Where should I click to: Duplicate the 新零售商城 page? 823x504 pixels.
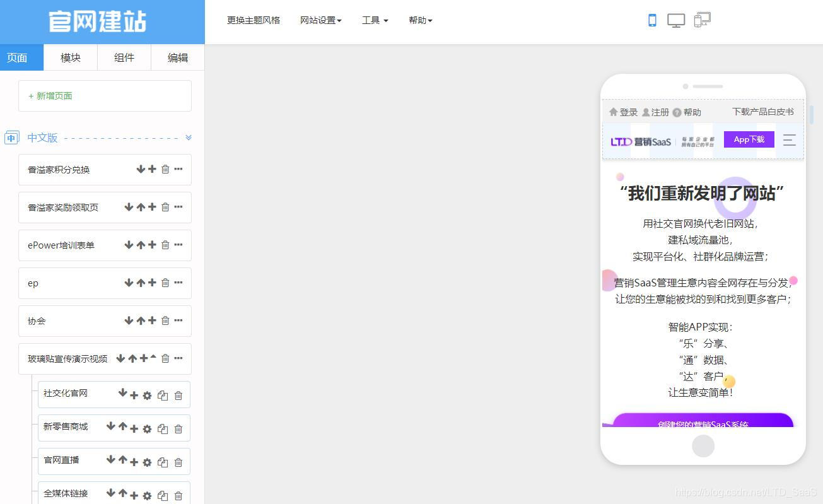pos(162,428)
